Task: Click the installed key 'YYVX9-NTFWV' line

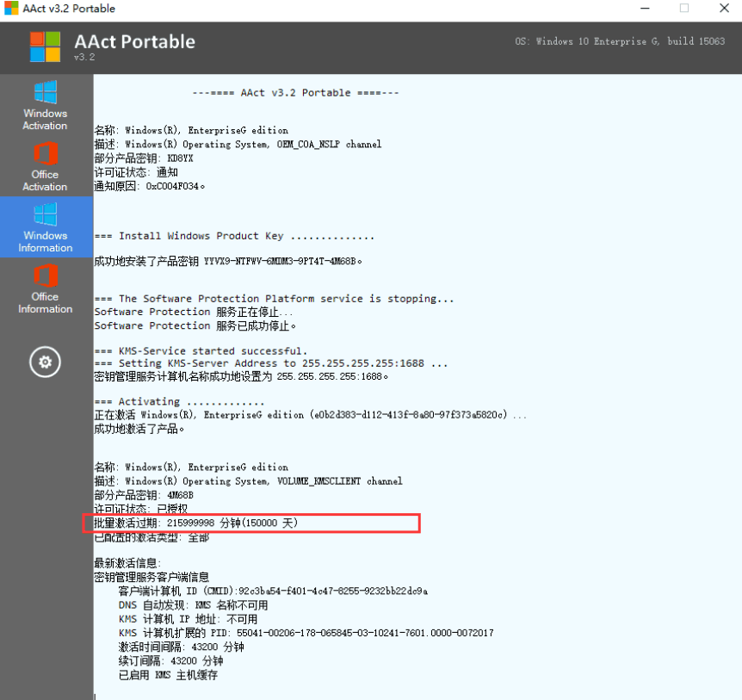Action: [x=228, y=261]
